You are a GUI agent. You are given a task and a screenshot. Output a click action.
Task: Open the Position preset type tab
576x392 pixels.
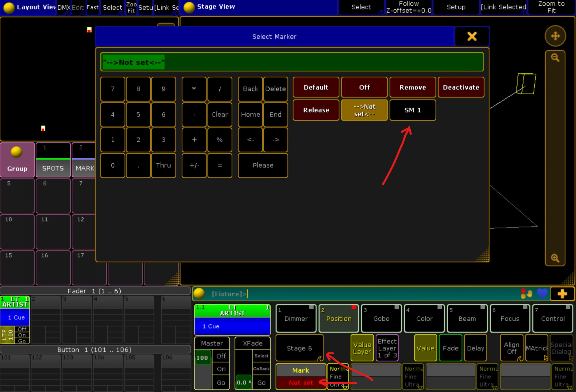click(x=339, y=318)
